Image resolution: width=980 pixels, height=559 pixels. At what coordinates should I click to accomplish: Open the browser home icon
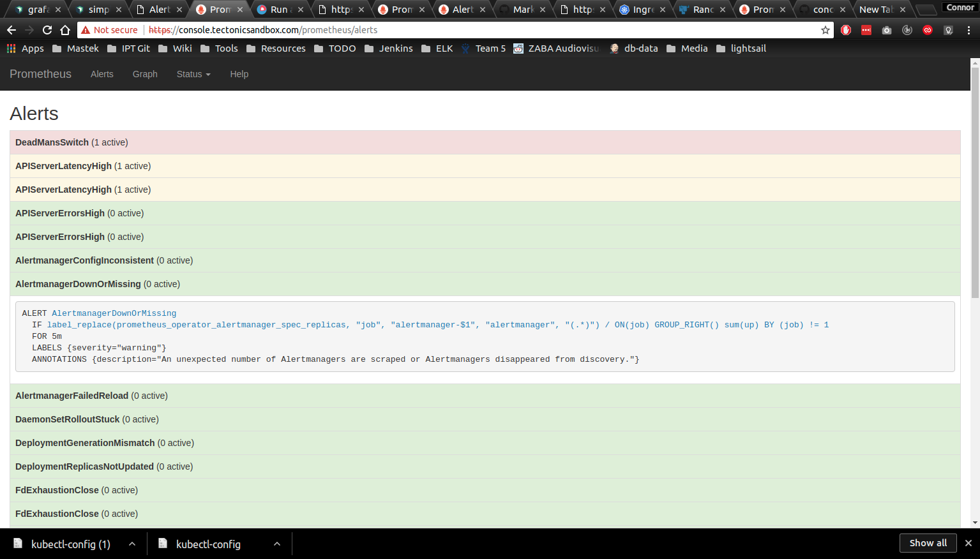click(x=65, y=30)
